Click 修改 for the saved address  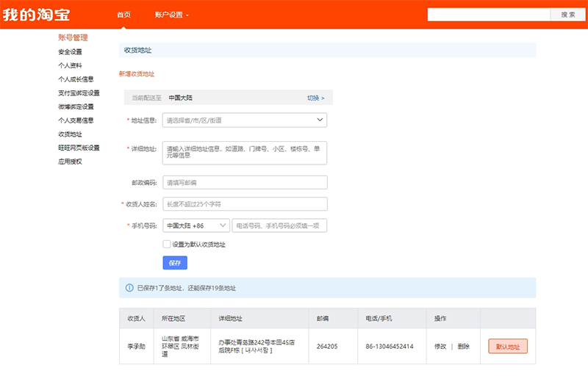point(440,347)
